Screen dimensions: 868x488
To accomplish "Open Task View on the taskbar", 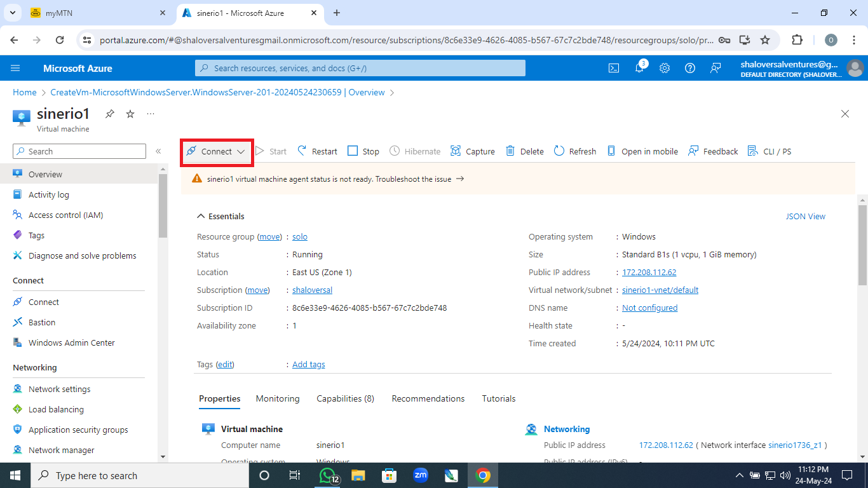I will [295, 475].
